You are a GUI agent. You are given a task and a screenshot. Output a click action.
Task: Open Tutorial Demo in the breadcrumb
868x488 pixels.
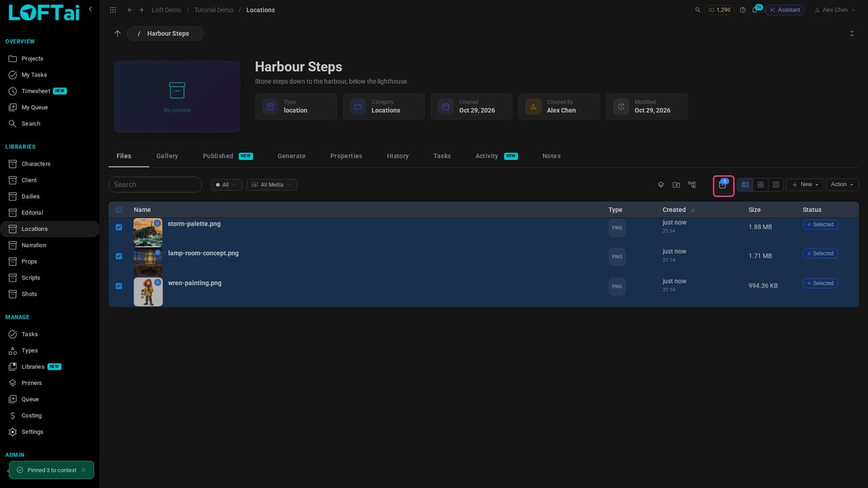pos(214,10)
